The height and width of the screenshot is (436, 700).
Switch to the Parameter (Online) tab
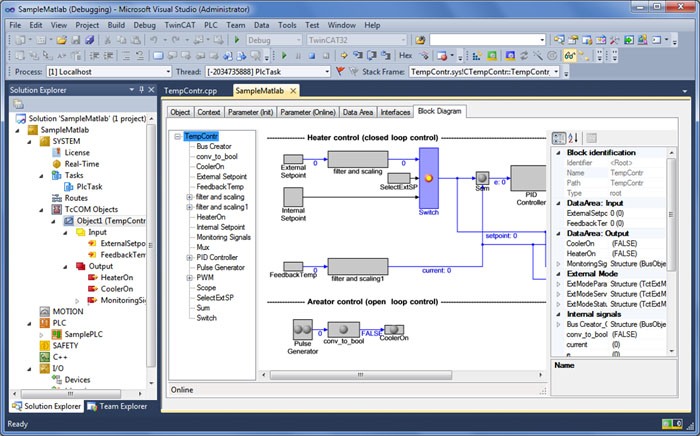(x=308, y=112)
